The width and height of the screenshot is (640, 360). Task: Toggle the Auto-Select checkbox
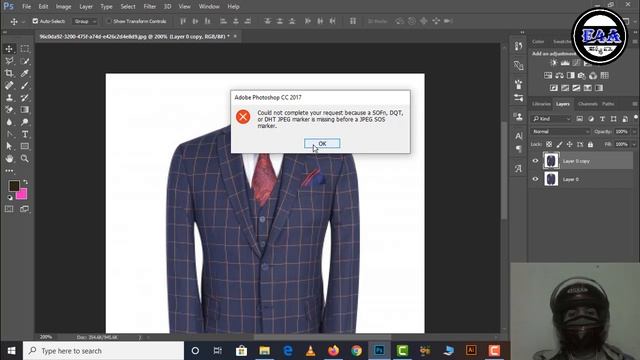pyautogui.click(x=35, y=21)
